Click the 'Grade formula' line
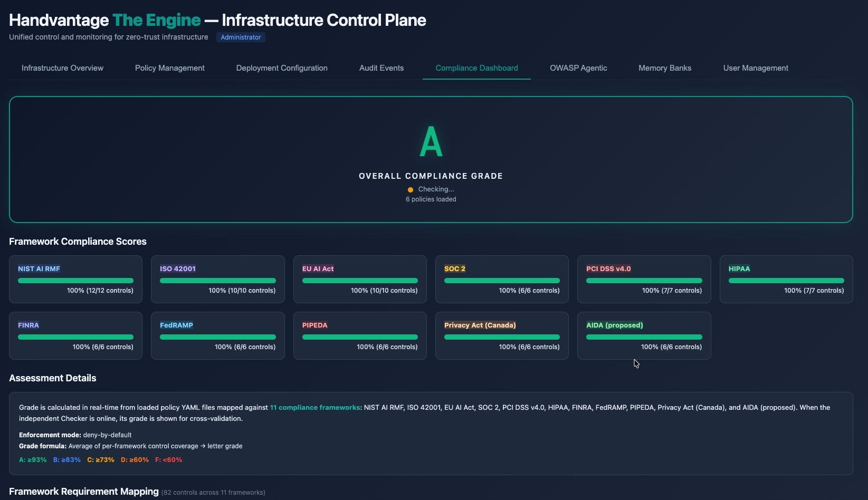The image size is (868, 500). [x=131, y=446]
